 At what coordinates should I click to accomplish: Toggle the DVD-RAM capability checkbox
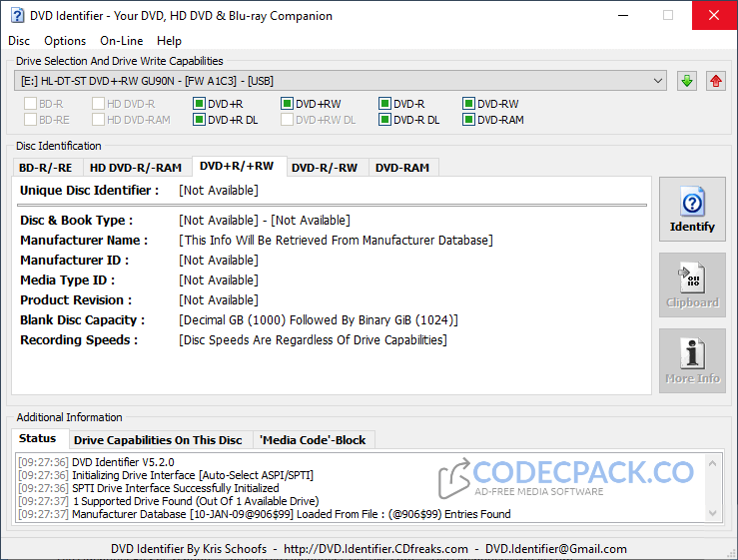pos(468,120)
